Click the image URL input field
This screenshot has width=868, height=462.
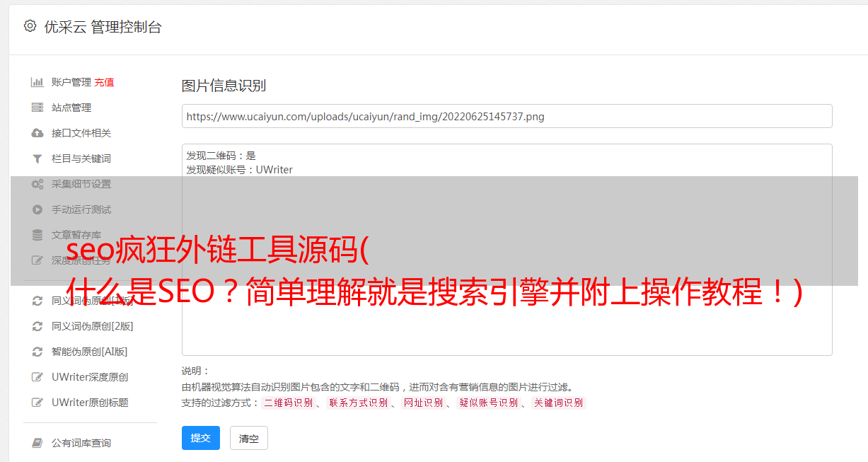click(507, 116)
